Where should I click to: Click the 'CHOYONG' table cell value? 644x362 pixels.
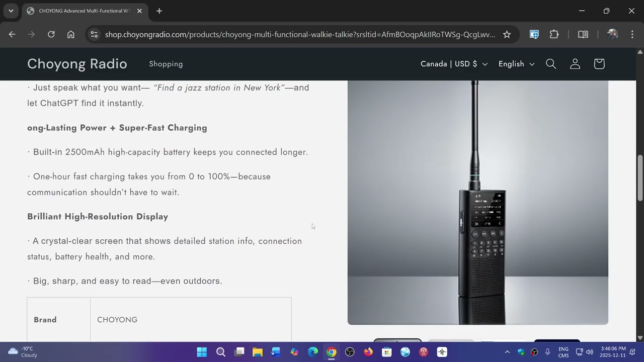pyautogui.click(x=117, y=320)
